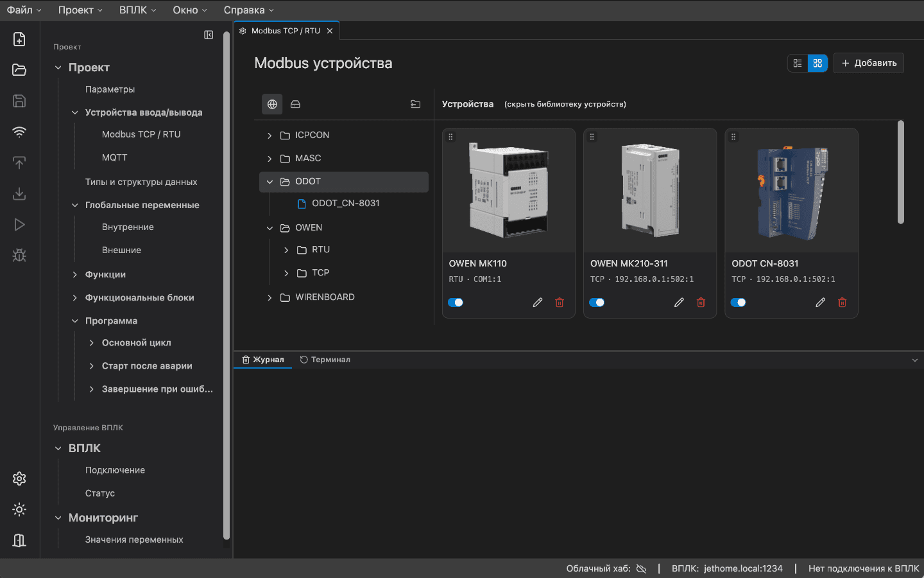Open MQTT in project tree
The height and width of the screenshot is (578, 924).
click(114, 157)
